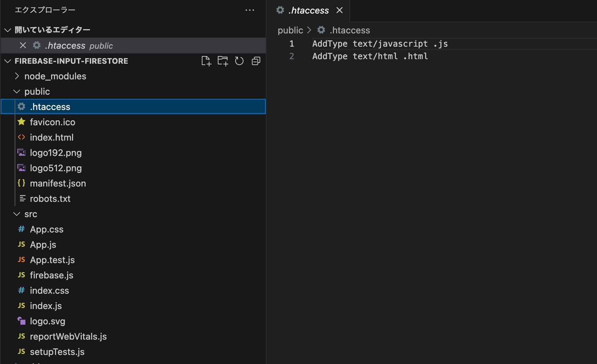Viewport: 597px width, 364px height.
Task: Click the HTML brackets icon of index.html
Action: pyautogui.click(x=22, y=137)
